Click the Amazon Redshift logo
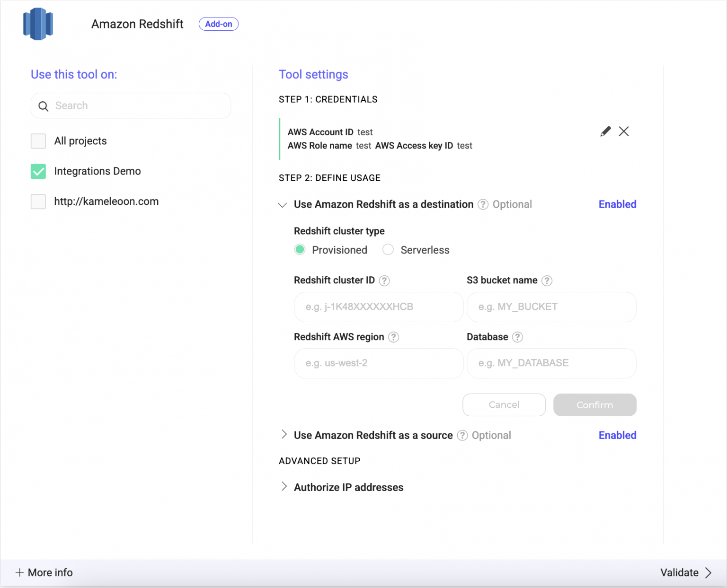 click(38, 24)
